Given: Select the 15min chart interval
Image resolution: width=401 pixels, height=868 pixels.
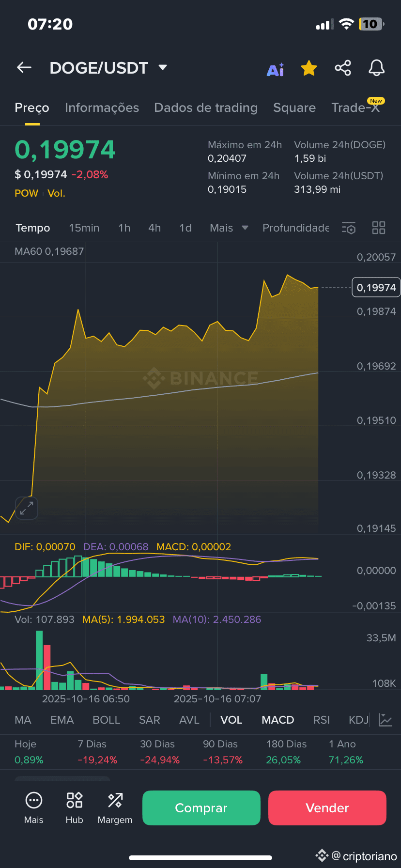Looking at the screenshot, I should 84,228.
